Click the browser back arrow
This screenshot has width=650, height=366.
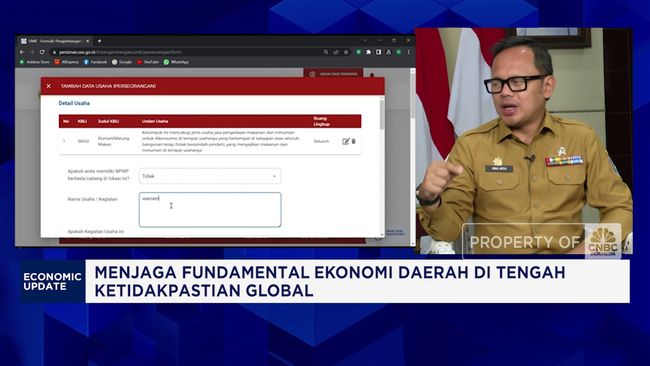tap(22, 52)
